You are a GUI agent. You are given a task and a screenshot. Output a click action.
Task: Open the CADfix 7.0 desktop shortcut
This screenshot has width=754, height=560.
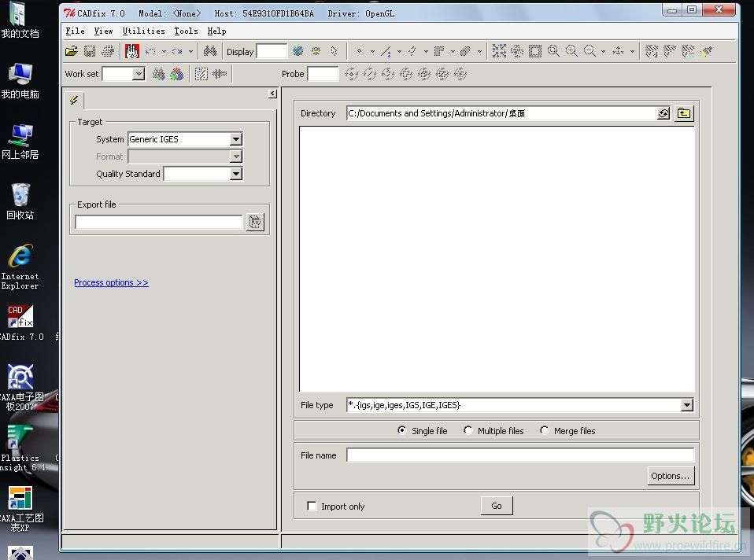(x=20, y=322)
